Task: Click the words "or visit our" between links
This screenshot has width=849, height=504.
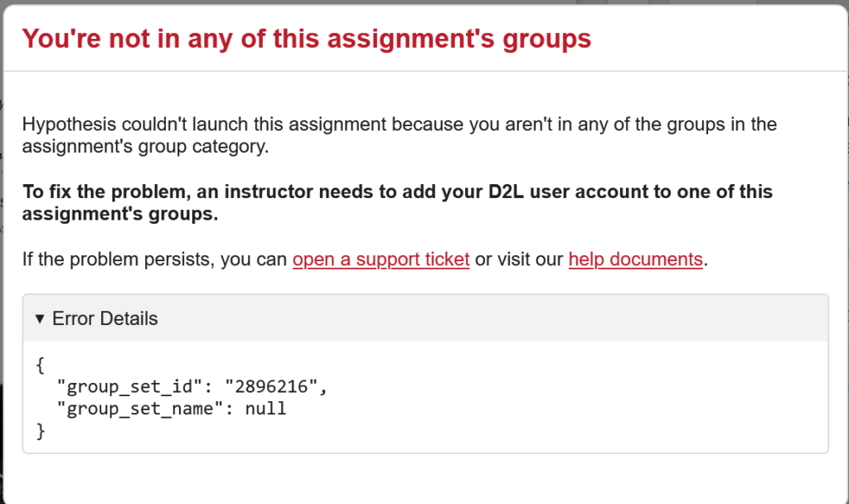Action: [x=519, y=259]
